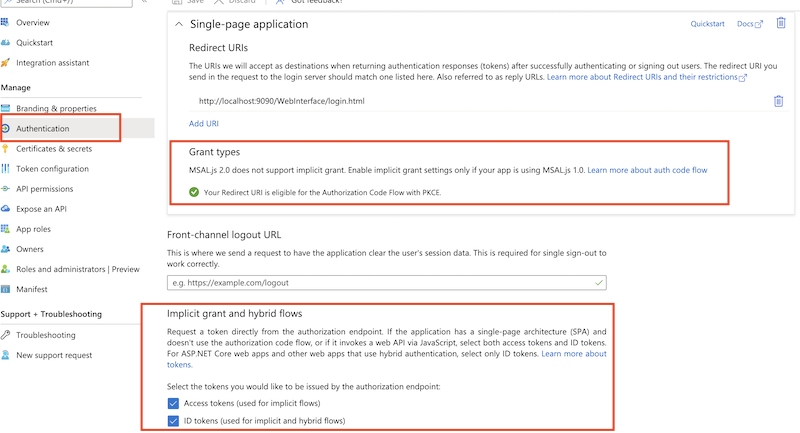Click the New support request person icon
Viewport: 800px width, 433px height.
5,355
